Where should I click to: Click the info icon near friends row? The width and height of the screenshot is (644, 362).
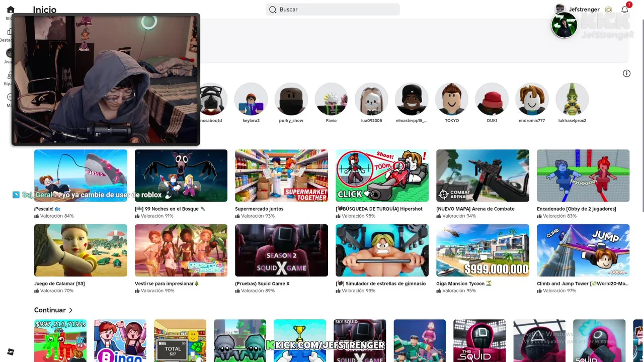pos(626,73)
